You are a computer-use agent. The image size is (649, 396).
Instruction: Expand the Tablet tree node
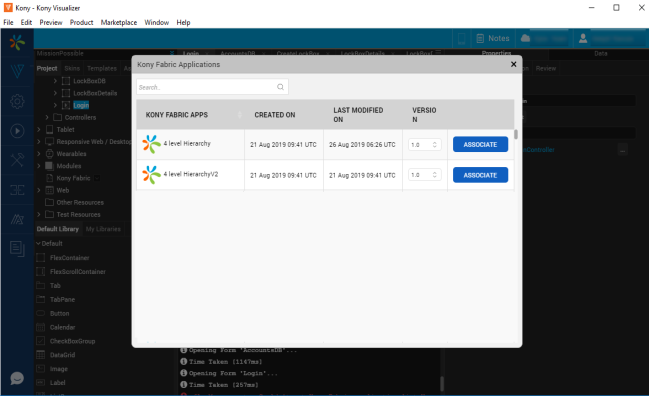[x=39, y=130]
